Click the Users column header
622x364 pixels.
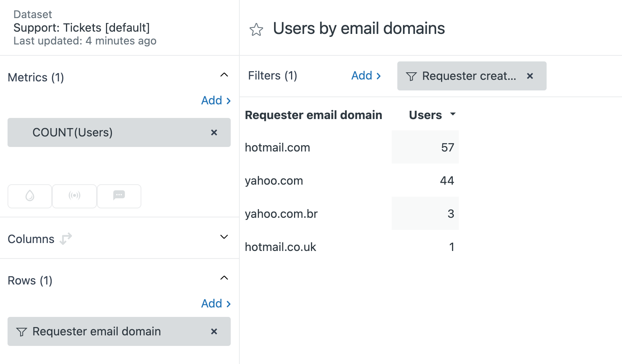point(425,115)
